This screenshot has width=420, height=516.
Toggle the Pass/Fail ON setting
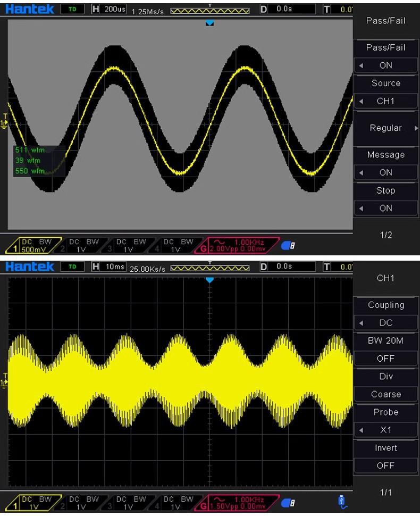[x=386, y=65]
